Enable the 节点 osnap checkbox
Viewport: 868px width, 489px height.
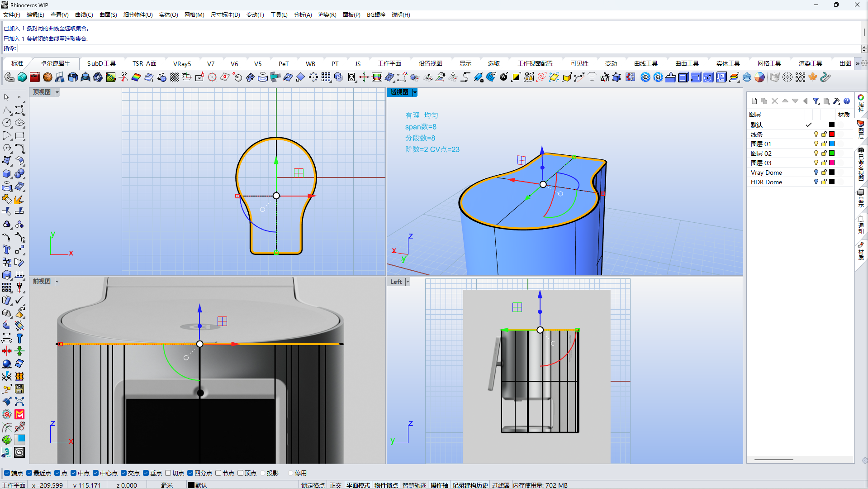(x=218, y=473)
